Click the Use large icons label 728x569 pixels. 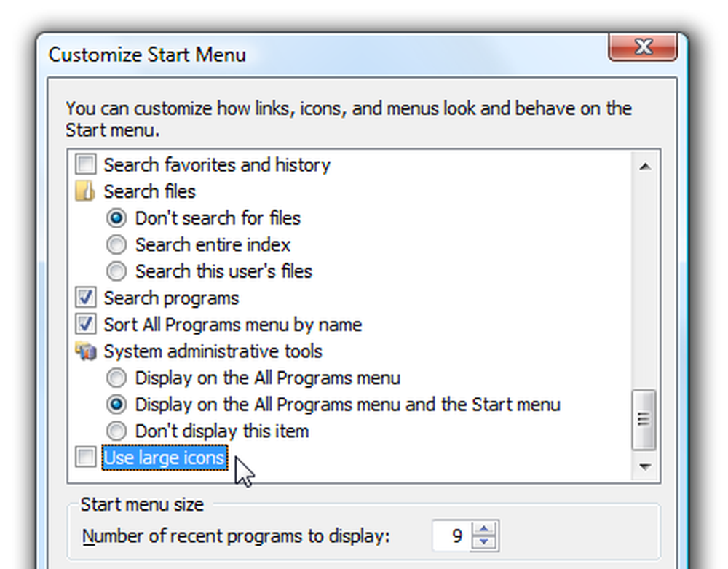coord(165,458)
